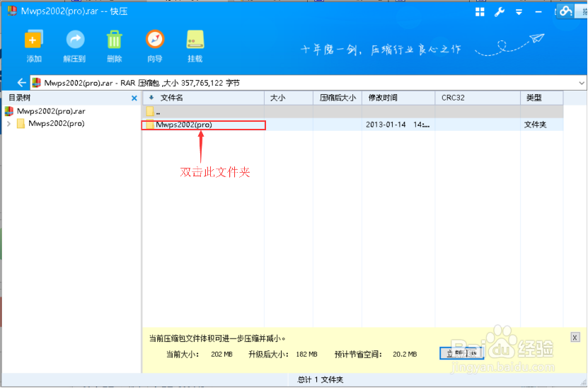Click the 快压 app icon in title bar
The image size is (588, 388).
[x=12, y=11]
